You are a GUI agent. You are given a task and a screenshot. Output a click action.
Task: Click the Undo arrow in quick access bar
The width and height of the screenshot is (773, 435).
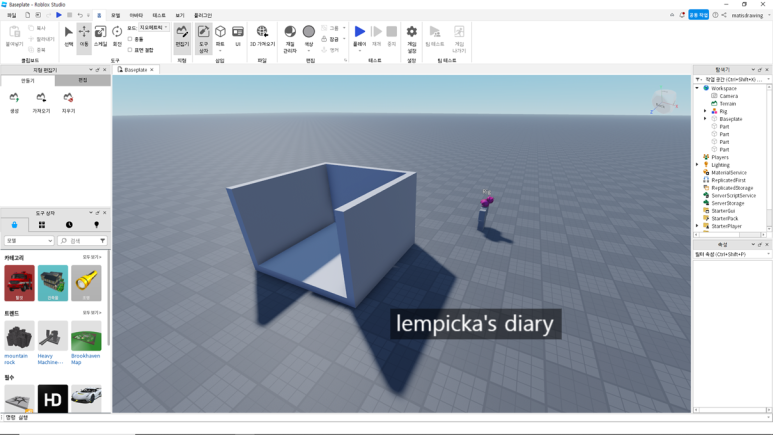click(80, 15)
